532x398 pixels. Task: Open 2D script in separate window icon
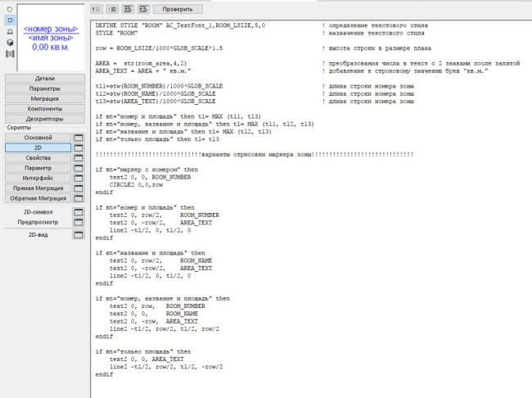(79, 147)
